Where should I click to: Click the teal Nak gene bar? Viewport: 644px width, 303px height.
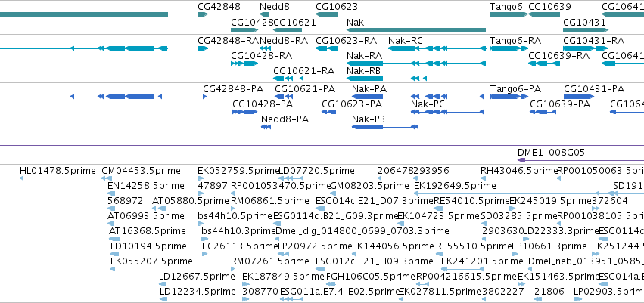tap(416, 30)
